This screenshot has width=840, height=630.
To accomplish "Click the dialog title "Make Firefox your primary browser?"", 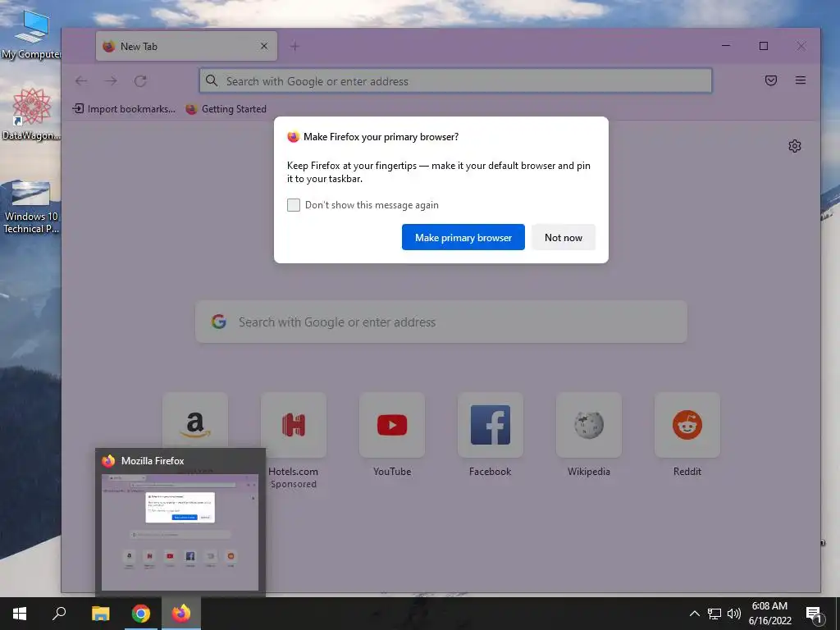I will click(381, 137).
